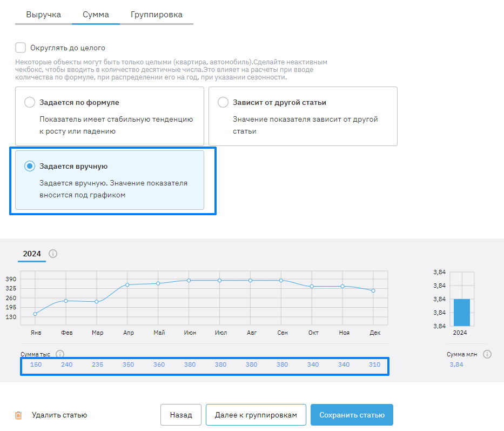The width and height of the screenshot is (504, 431).
Task: Select the 2024 year tab
Action: click(x=32, y=254)
